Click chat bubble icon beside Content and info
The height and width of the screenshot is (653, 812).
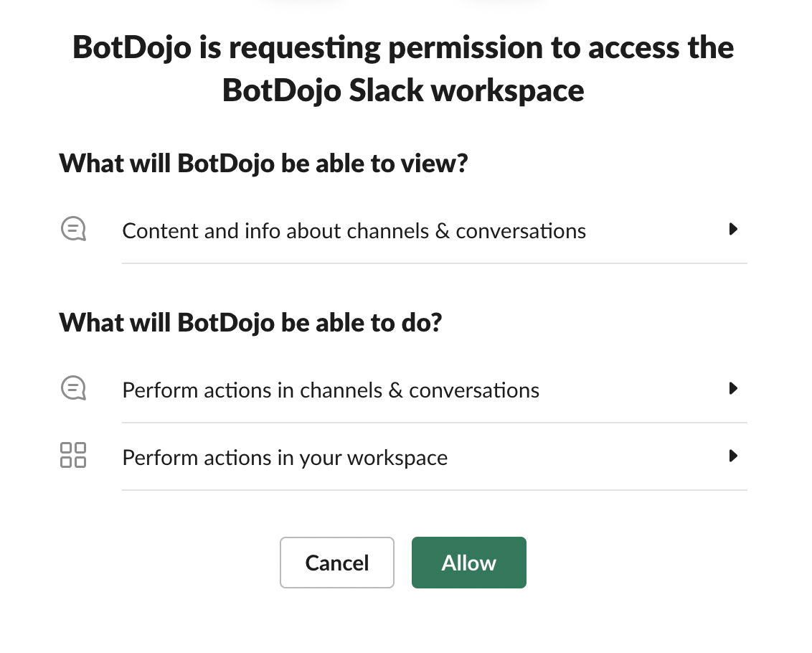[x=73, y=229]
